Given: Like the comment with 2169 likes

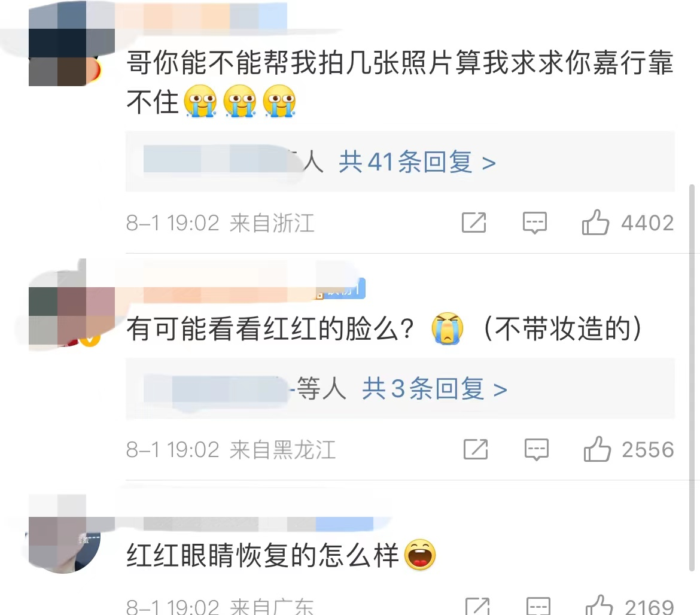Looking at the screenshot, I should [599, 605].
